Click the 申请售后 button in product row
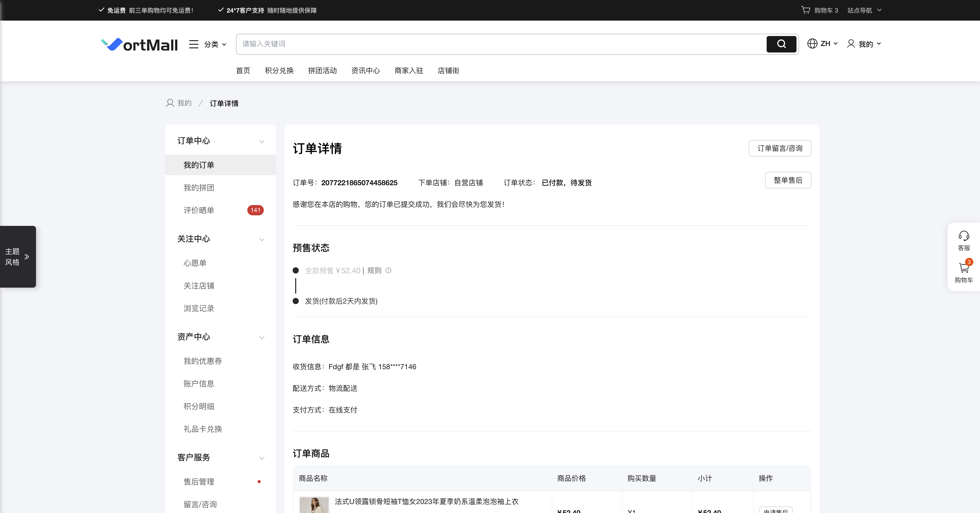 [x=776, y=510]
